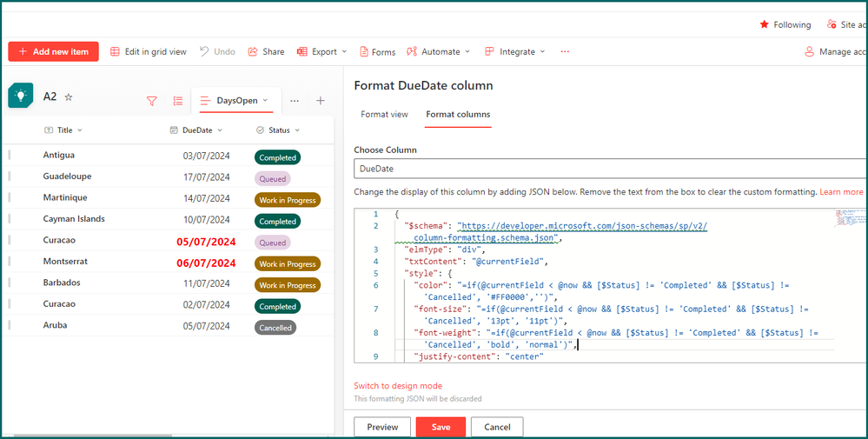Image resolution: width=868 pixels, height=439 pixels.
Task: Open Edit in grid view
Action: 149,51
